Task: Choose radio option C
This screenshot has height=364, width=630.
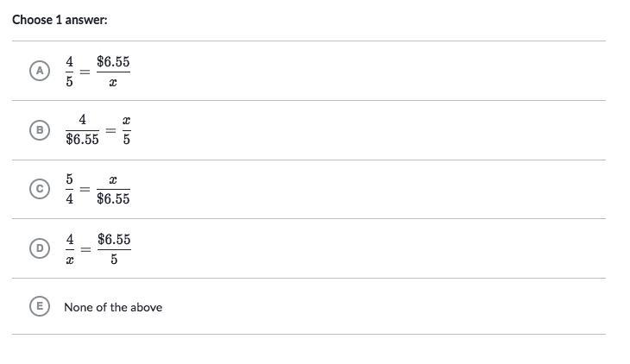Action: click(40, 189)
